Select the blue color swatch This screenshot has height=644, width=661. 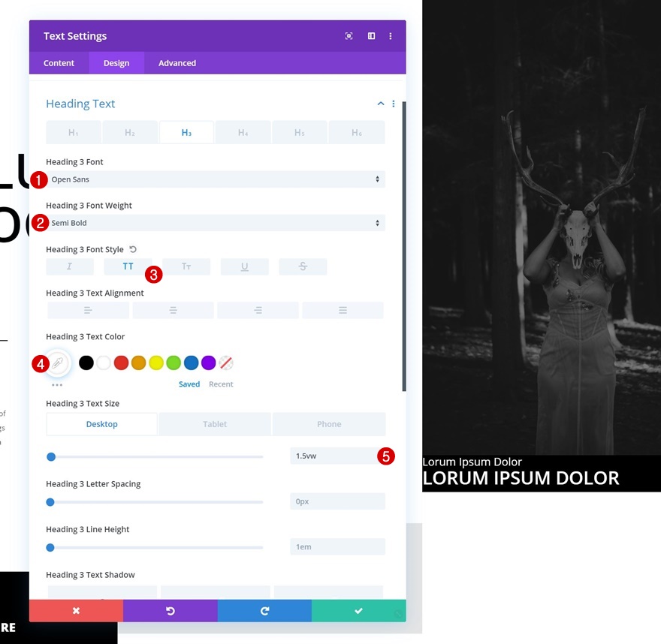(x=191, y=363)
